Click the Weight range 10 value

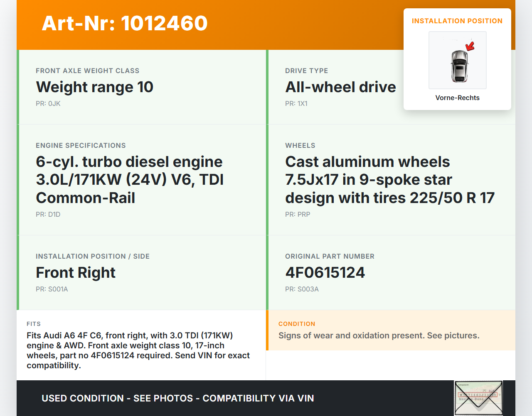click(95, 87)
